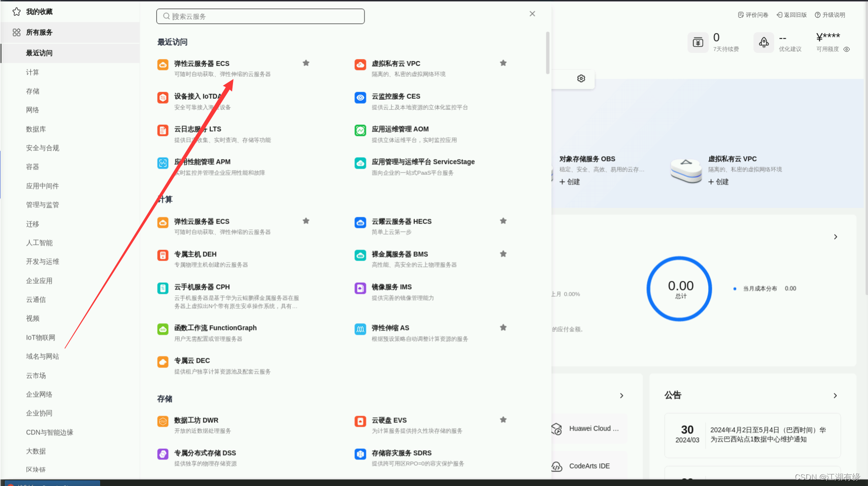
Task: Toggle favorite star for 弹性伸缩 AS
Action: (503, 328)
